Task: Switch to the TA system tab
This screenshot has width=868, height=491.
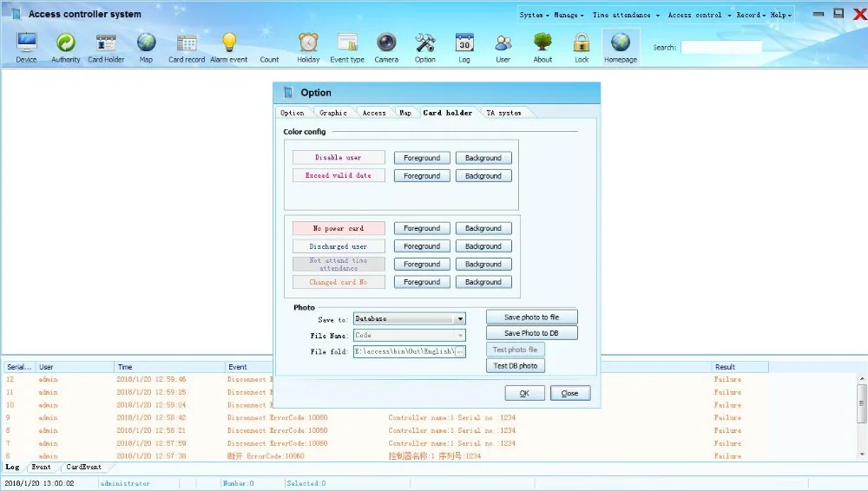Action: point(503,113)
